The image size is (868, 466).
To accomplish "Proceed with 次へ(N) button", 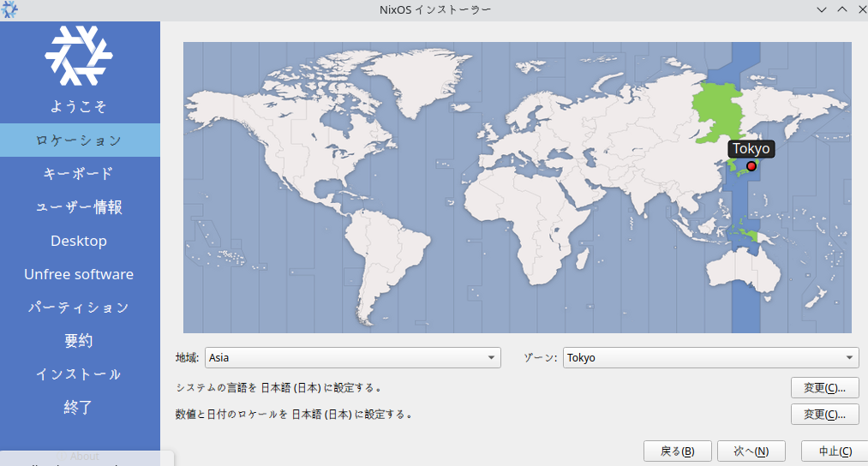I will [x=751, y=451].
